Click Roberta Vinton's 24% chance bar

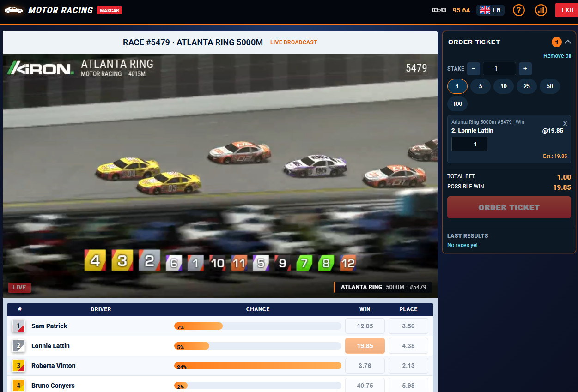258,366
